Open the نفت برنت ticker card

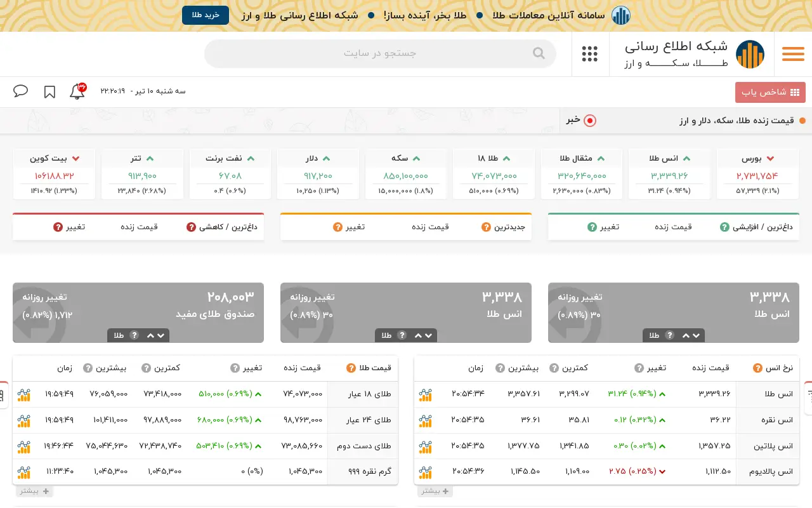pyautogui.click(x=230, y=174)
